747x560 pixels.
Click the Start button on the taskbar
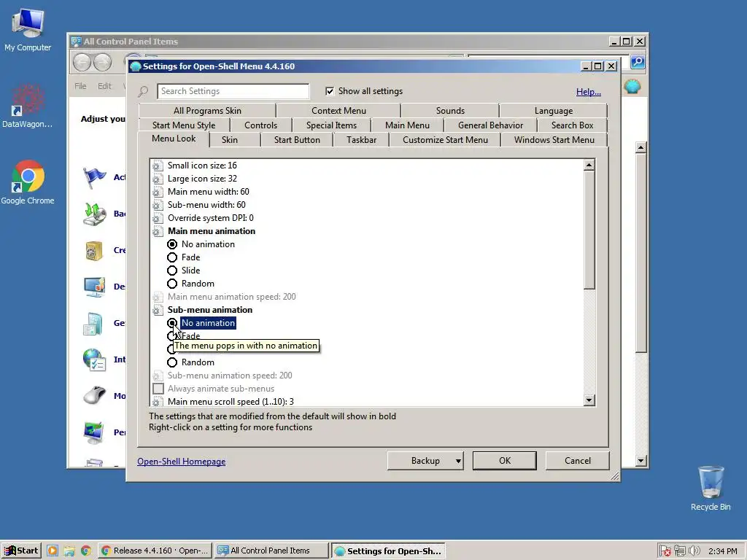click(x=21, y=551)
